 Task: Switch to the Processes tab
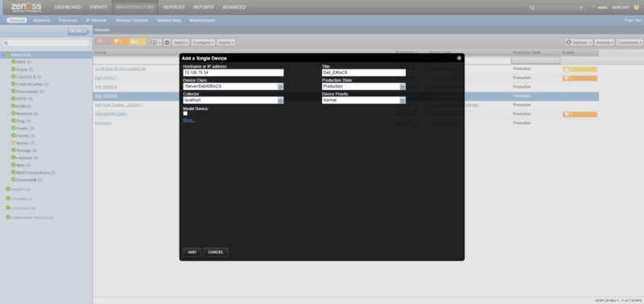68,20
